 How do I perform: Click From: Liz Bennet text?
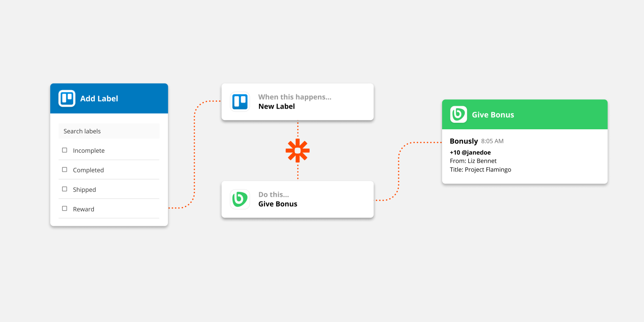(473, 161)
